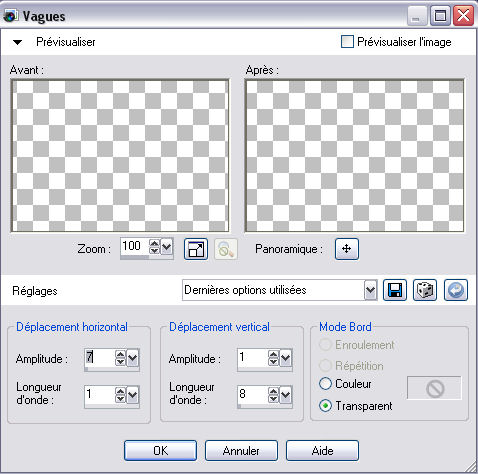The height and width of the screenshot is (474, 478).
Task: Select the Transparent radio button
Action: (325, 406)
